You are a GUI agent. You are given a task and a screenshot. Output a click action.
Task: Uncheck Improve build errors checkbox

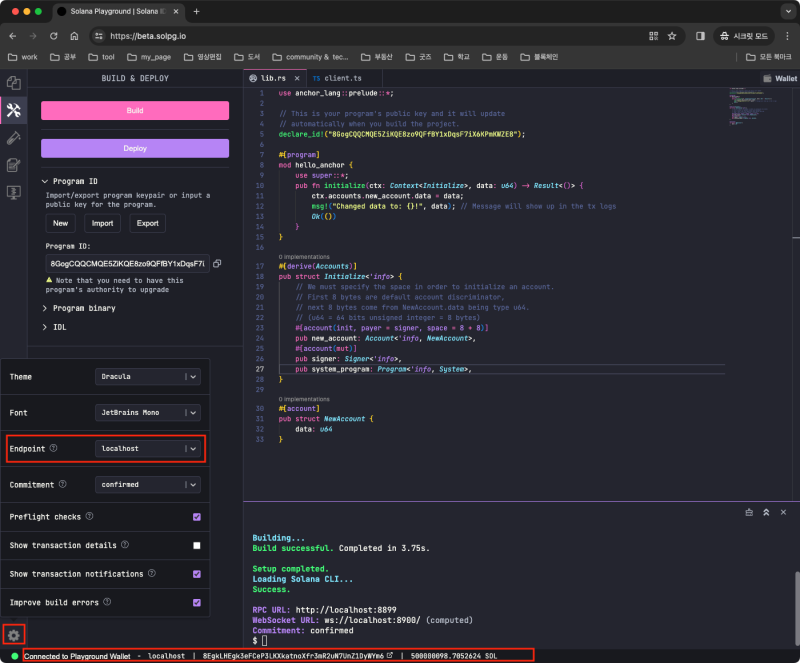pyautogui.click(x=197, y=603)
